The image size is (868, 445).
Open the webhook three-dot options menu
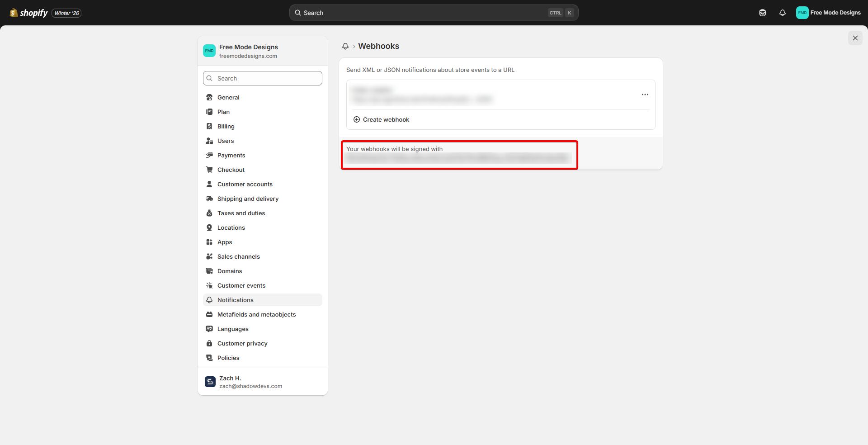645,95
